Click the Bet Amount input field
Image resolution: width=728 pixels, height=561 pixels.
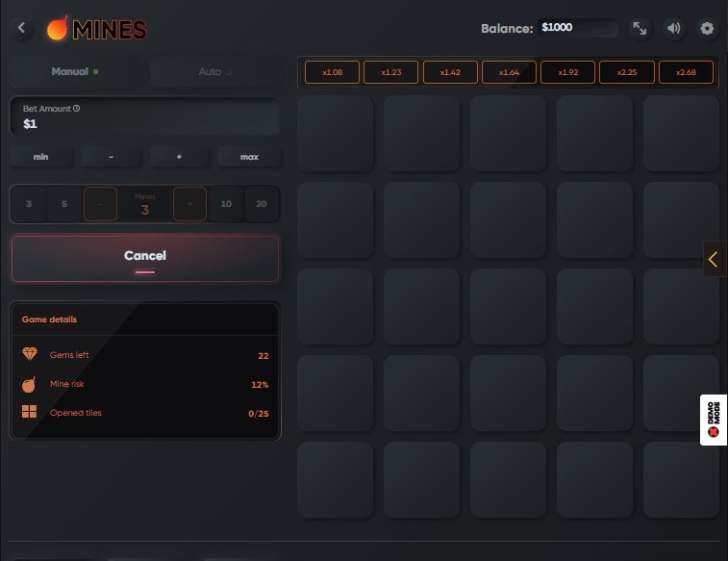[x=144, y=124]
